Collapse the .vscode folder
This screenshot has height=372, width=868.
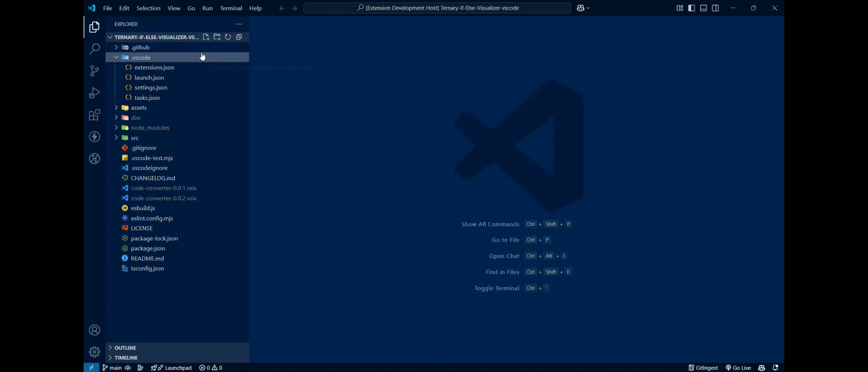[x=177, y=57]
